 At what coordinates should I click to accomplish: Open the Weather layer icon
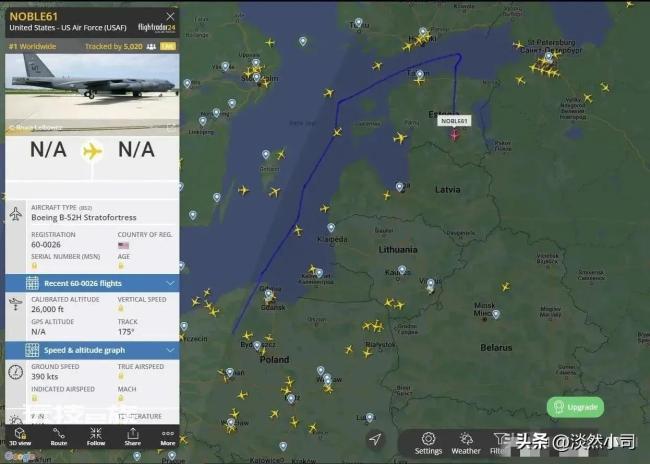[x=466, y=443]
